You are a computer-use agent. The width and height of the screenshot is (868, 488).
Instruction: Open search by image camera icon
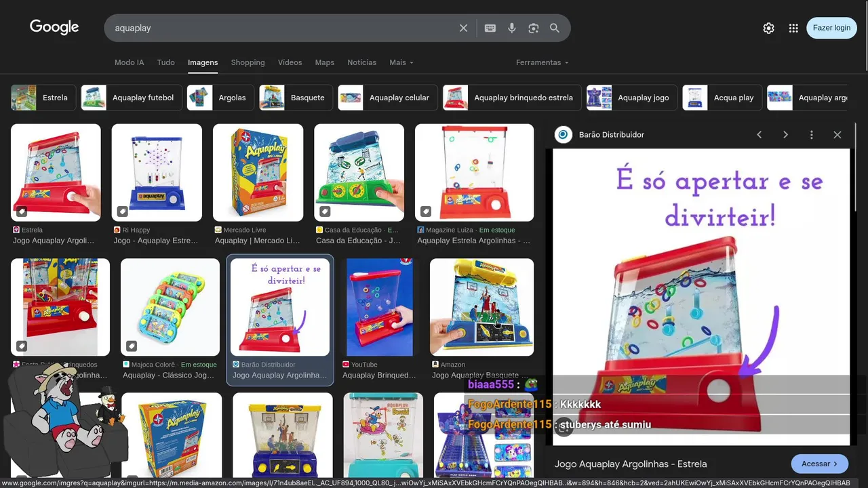pos(534,28)
